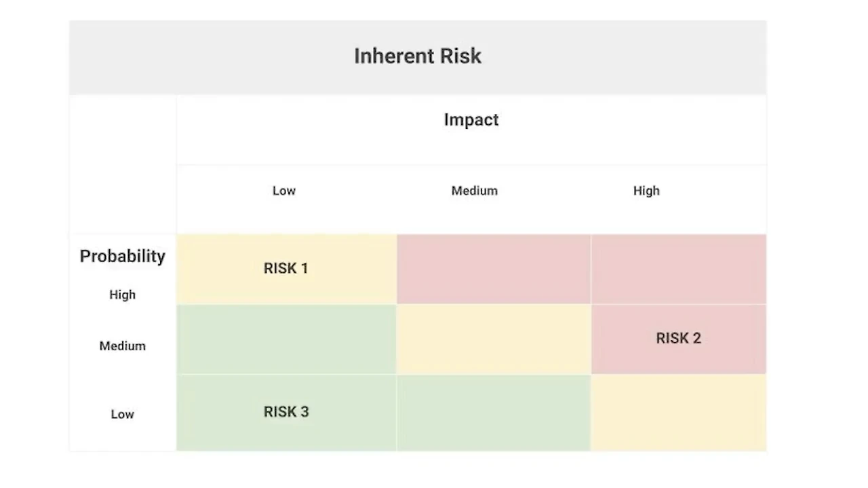Click the Inherent Risk title text

click(418, 56)
